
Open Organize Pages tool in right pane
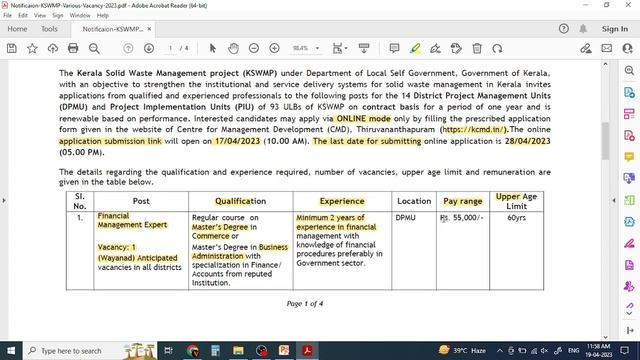(x=629, y=114)
